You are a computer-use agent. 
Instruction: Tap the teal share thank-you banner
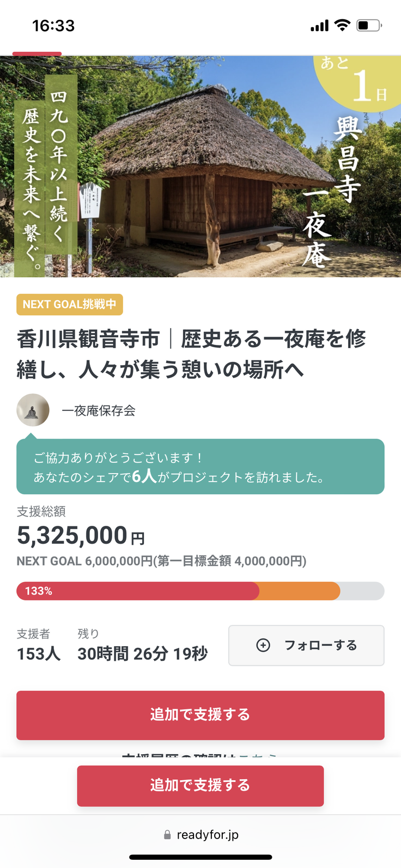[x=200, y=467]
